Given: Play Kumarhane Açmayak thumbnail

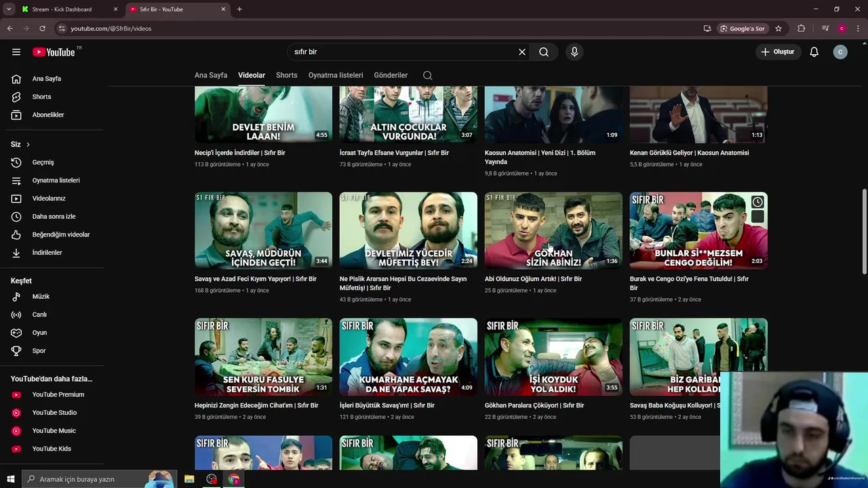Looking at the screenshot, I should point(408,357).
